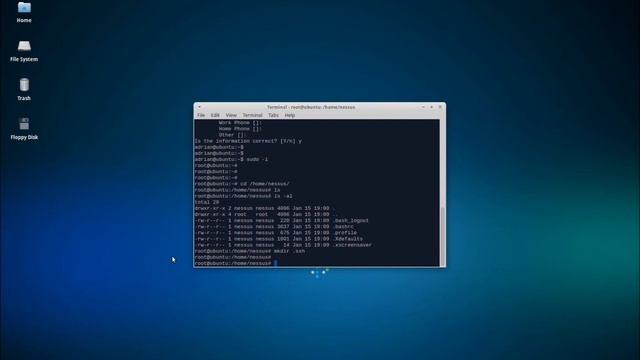Screen dimensions: 640x360
Task: Click the Terminal vertical scrollbar thumb
Action: (x=442, y=236)
